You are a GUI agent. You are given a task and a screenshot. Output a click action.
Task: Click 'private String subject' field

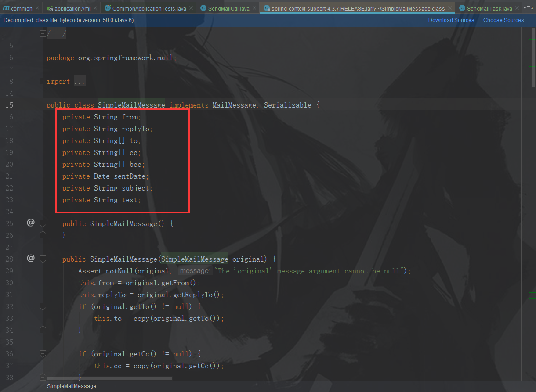(108, 188)
